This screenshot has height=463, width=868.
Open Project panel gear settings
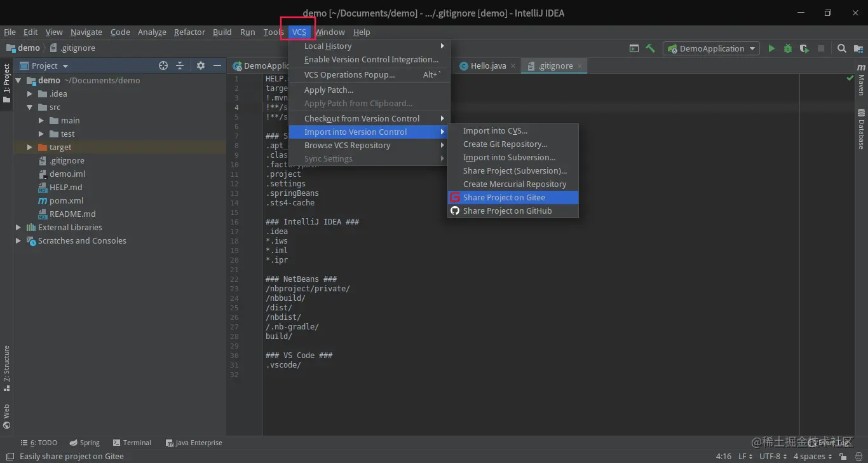(201, 66)
